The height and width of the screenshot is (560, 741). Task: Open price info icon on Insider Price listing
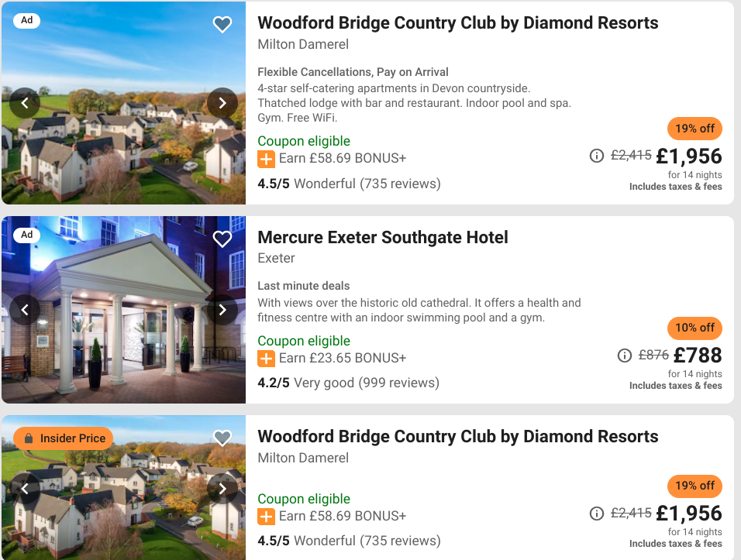pos(596,514)
